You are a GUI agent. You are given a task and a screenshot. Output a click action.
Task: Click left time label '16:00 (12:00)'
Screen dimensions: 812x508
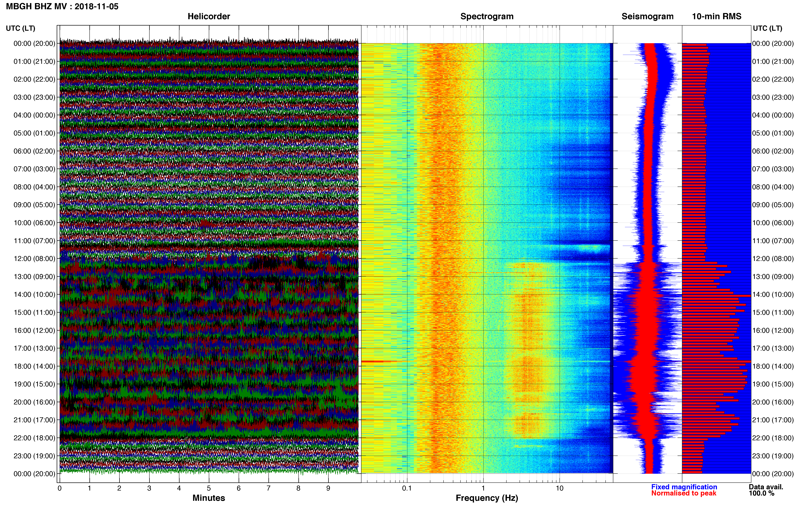(x=34, y=330)
